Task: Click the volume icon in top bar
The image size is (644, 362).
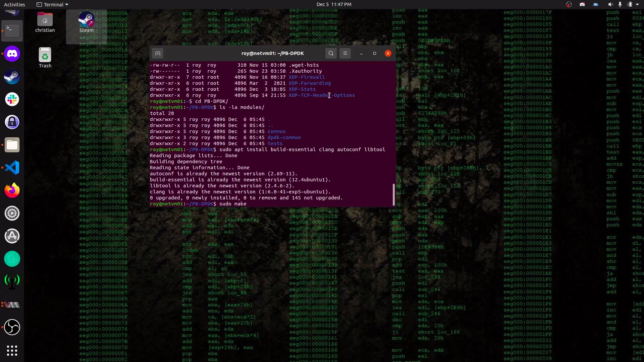Action: pos(610,4)
